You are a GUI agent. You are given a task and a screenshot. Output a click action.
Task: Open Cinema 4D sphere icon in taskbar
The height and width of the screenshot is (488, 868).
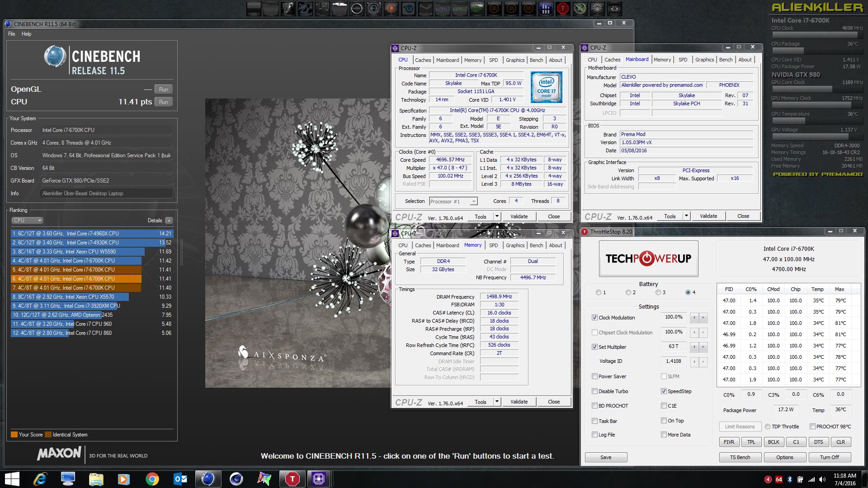(236, 479)
